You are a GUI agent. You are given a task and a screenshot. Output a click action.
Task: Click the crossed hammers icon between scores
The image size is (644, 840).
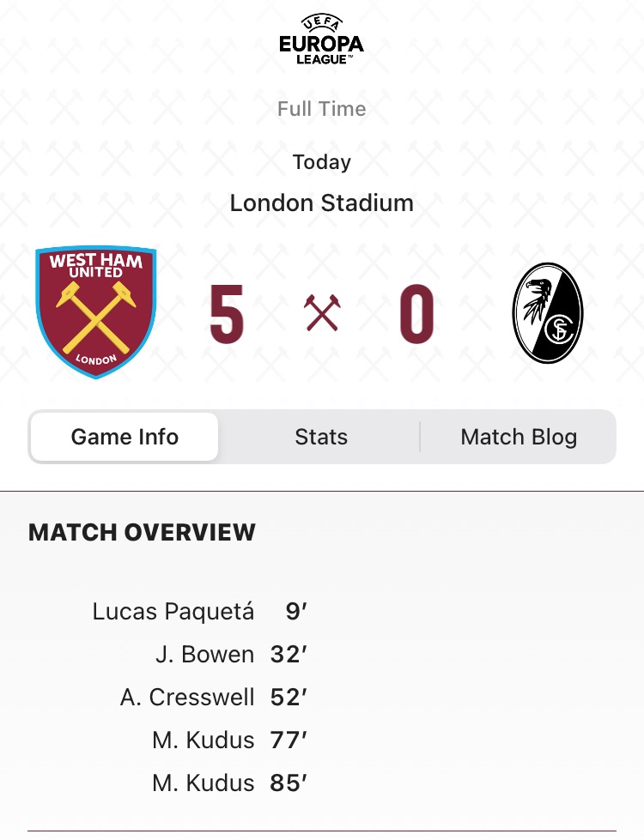click(x=322, y=313)
